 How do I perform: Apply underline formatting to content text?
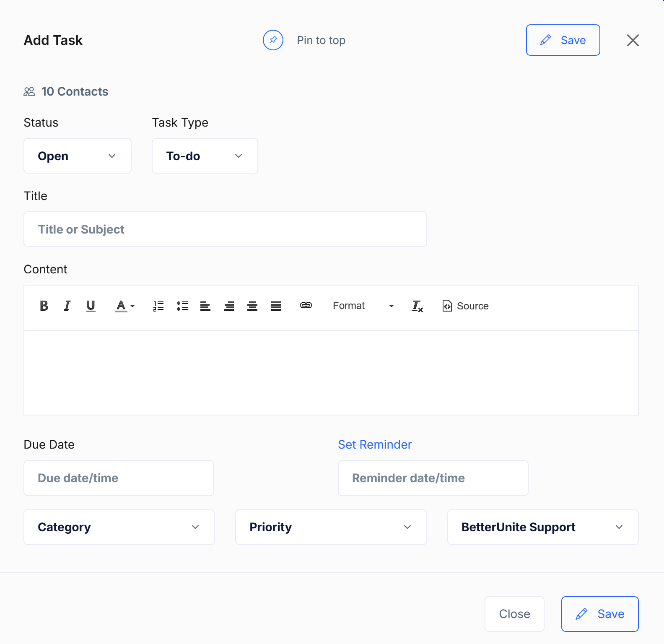(x=91, y=306)
